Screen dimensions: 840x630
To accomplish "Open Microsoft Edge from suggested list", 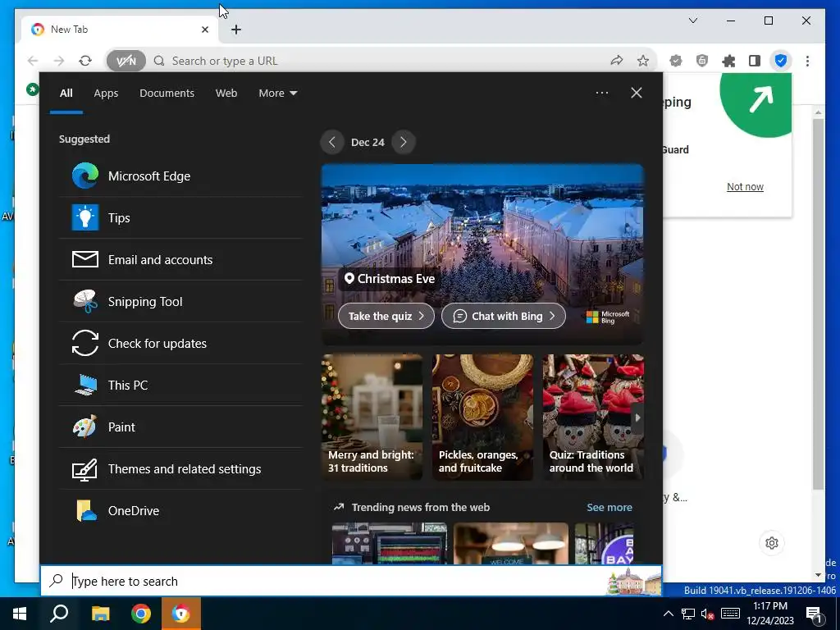I will pos(180,176).
